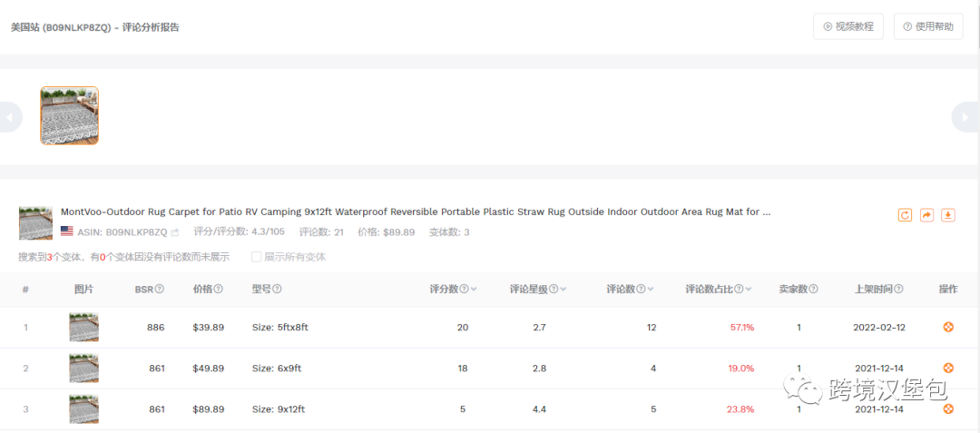Click the '23.8%' review share value
The height and width of the screenshot is (433, 980).
[740, 409]
